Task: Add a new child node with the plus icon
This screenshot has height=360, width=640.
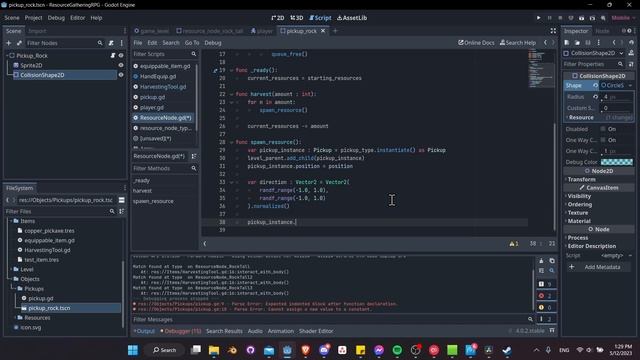Action: coord(9,43)
